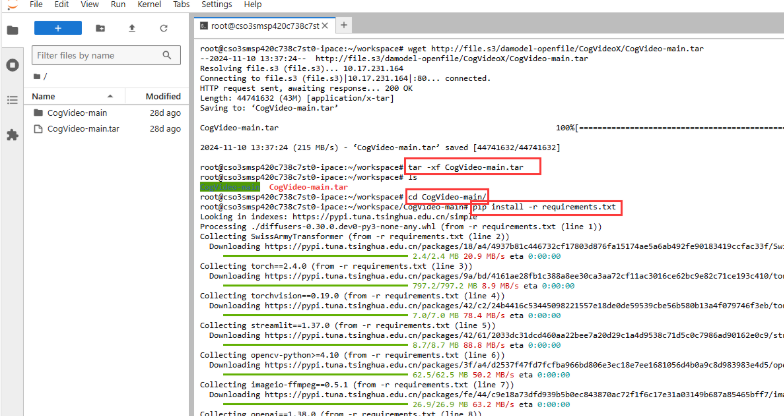Click the root folder breadcrumb icon
Viewport: 784px width, 416px height.
pos(37,76)
